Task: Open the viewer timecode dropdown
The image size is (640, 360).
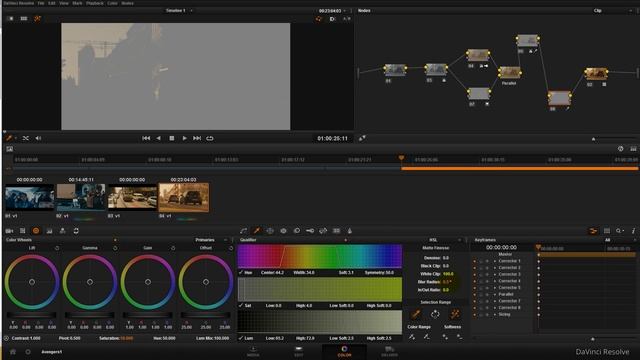Action: pos(345,11)
